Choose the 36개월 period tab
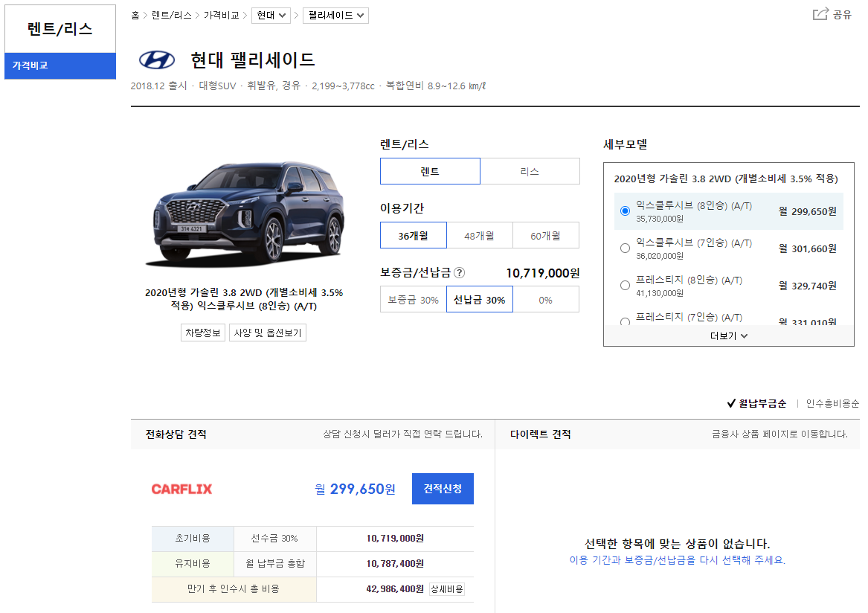Screen dimensions: 868x613 pos(414,235)
